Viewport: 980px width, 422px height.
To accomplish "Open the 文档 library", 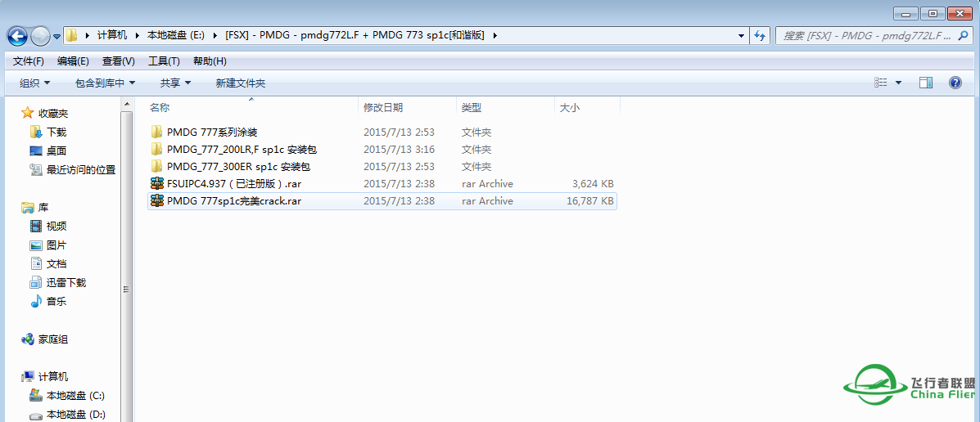I will pyautogui.click(x=56, y=263).
